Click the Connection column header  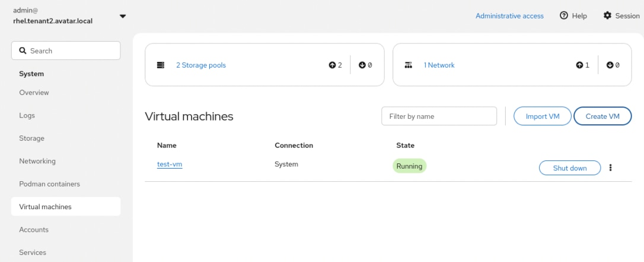point(294,145)
